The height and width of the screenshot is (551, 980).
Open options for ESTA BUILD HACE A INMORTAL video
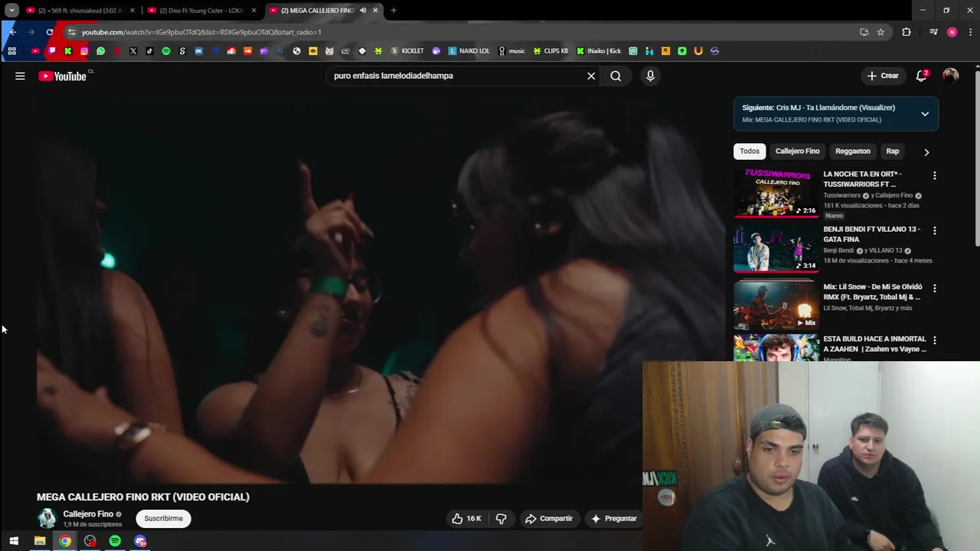[x=934, y=340]
